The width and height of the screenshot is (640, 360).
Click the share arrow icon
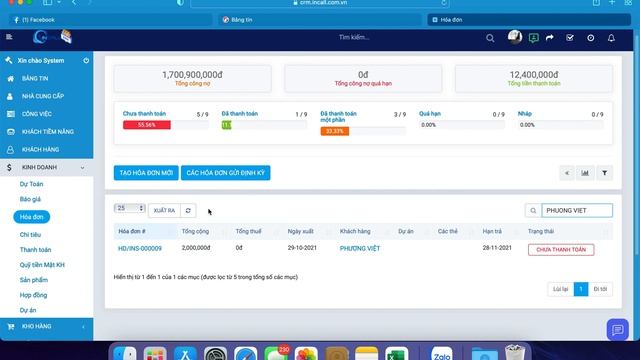(x=550, y=38)
